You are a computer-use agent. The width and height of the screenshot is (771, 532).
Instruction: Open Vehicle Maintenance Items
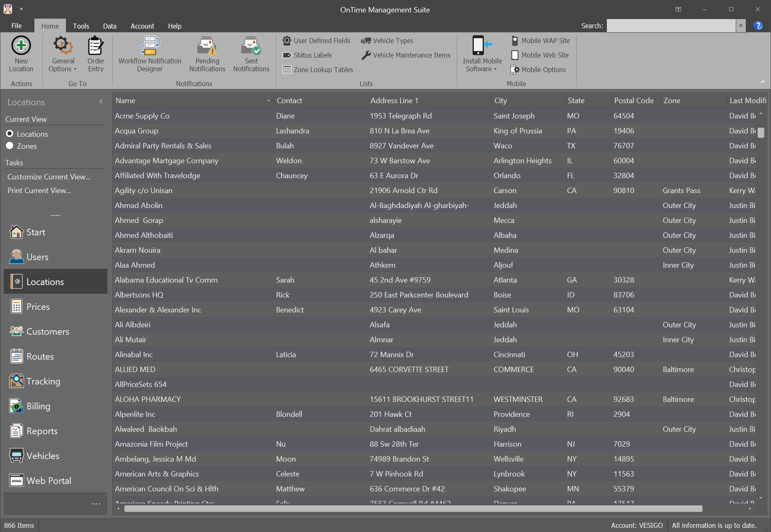click(x=406, y=55)
